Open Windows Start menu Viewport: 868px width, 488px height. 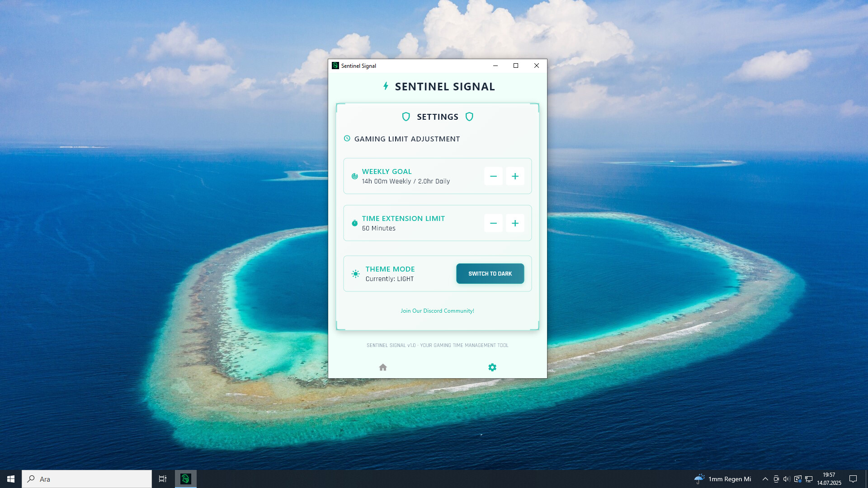(11, 479)
